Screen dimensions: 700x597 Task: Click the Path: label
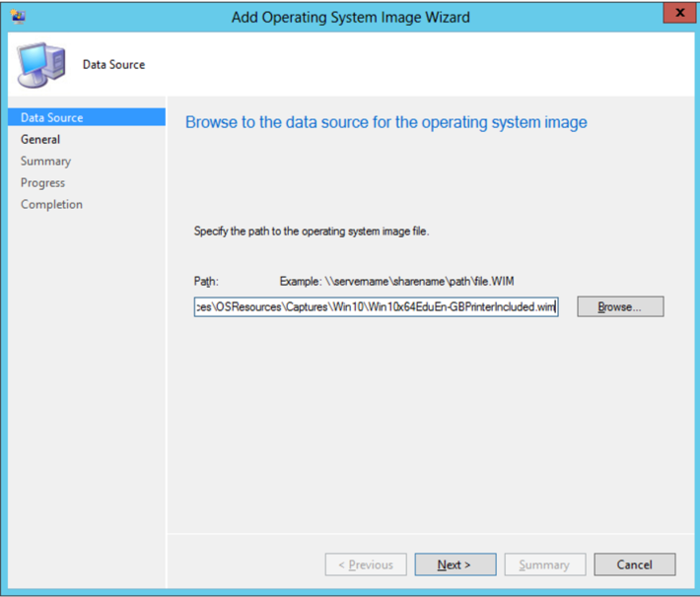(206, 281)
